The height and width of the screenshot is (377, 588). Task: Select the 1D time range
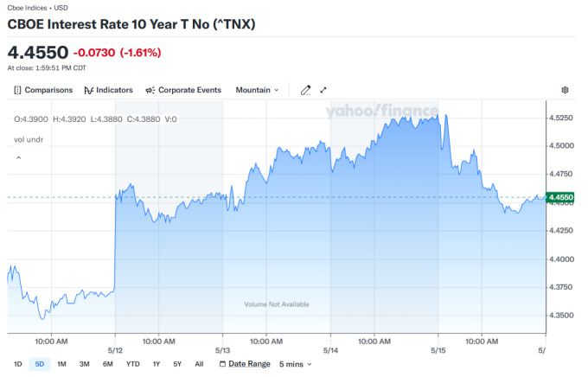pyautogui.click(x=18, y=364)
